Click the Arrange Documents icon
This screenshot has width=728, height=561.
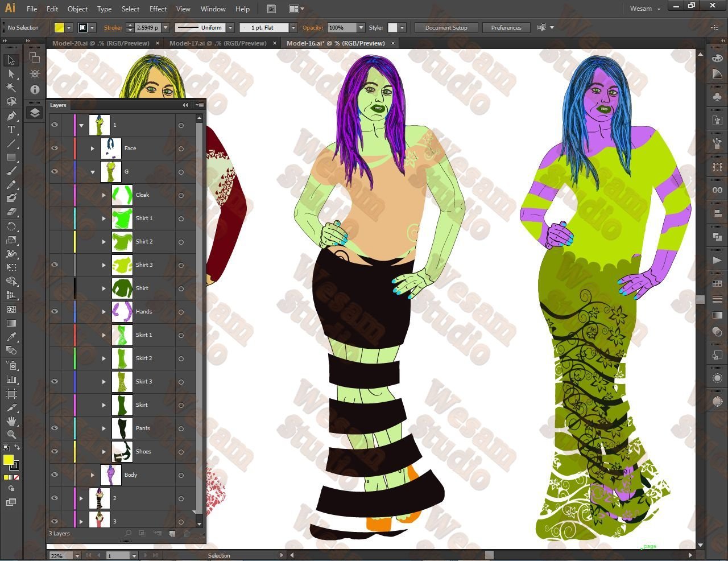296,9
